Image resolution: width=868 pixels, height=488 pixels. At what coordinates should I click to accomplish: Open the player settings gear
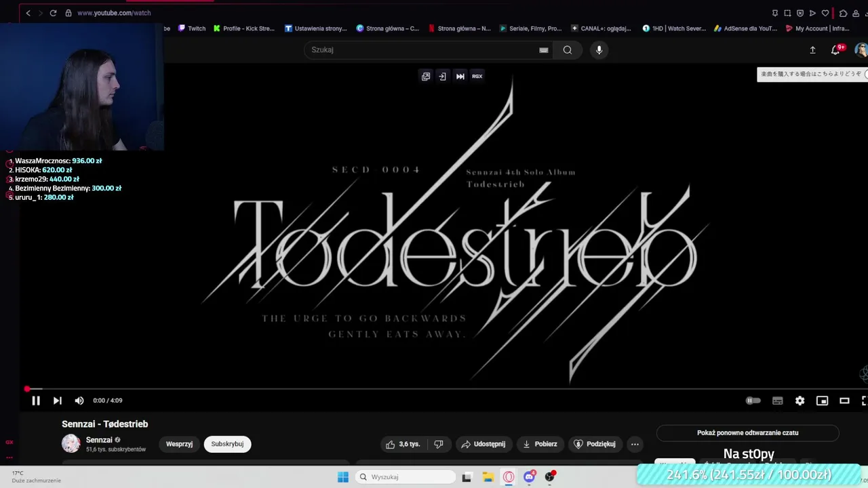click(800, 401)
